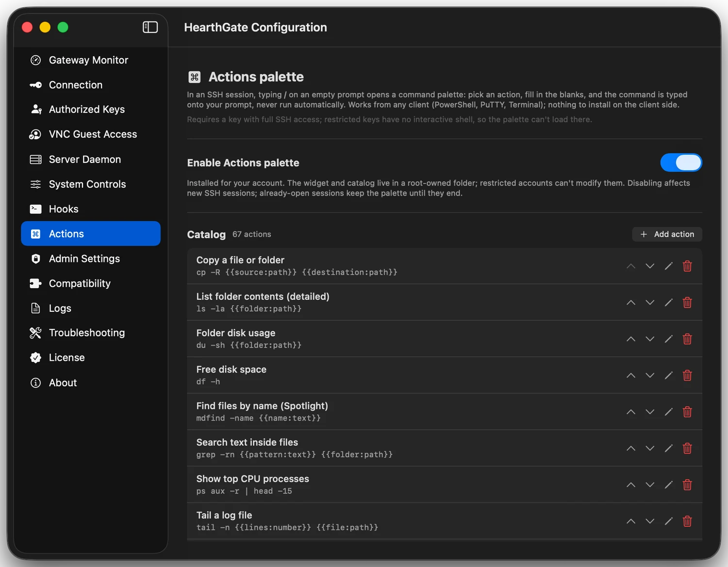Open the Authorized Keys page
Image resolution: width=728 pixels, height=567 pixels.
[x=91, y=110]
